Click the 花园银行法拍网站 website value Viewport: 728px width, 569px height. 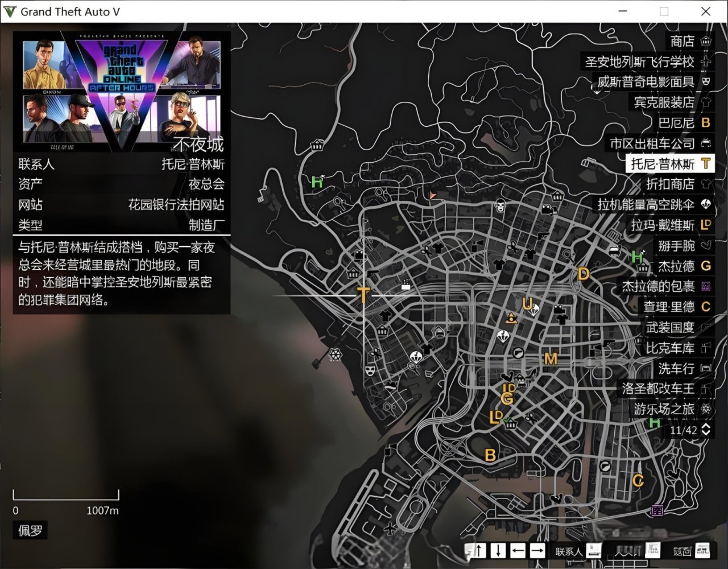tap(176, 204)
